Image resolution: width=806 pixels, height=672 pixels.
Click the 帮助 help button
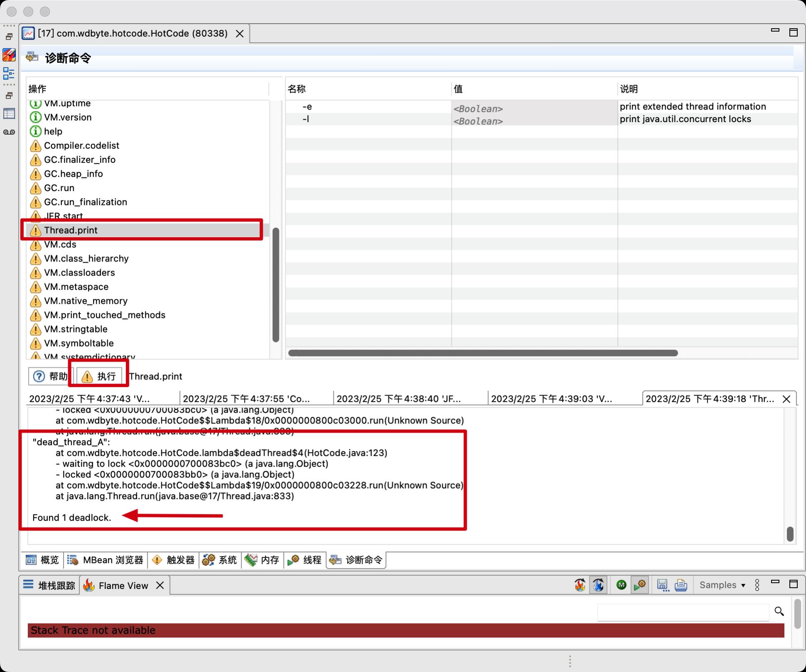coord(51,377)
